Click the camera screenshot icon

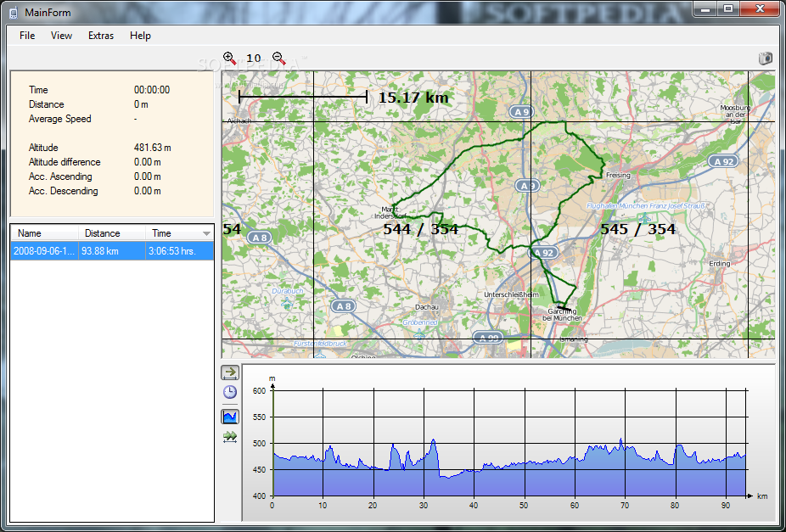[766, 58]
